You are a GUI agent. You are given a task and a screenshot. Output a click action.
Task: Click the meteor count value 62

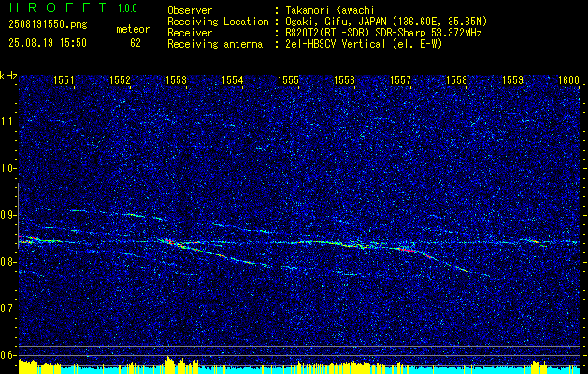click(136, 43)
